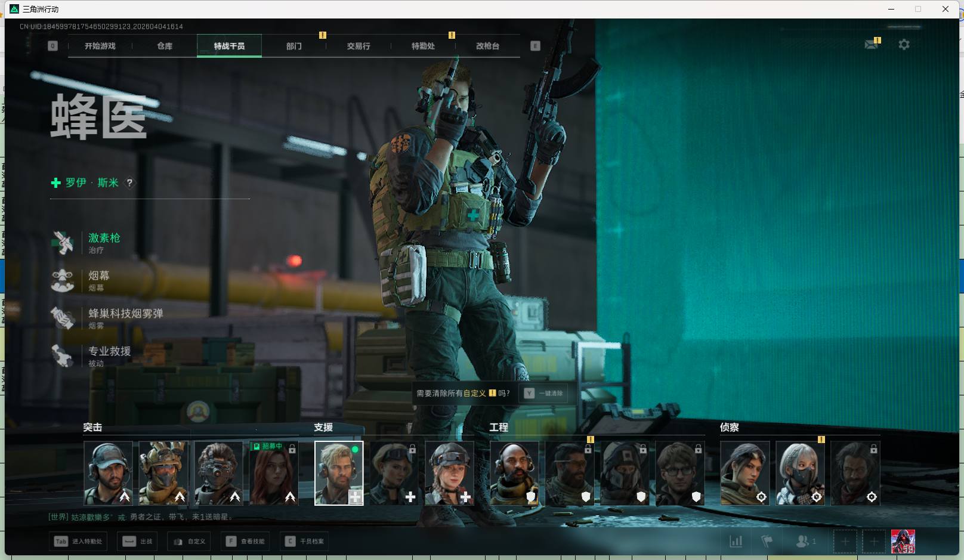Click the 侦察 category heading
Image resolution: width=964 pixels, height=560 pixels.
click(730, 428)
